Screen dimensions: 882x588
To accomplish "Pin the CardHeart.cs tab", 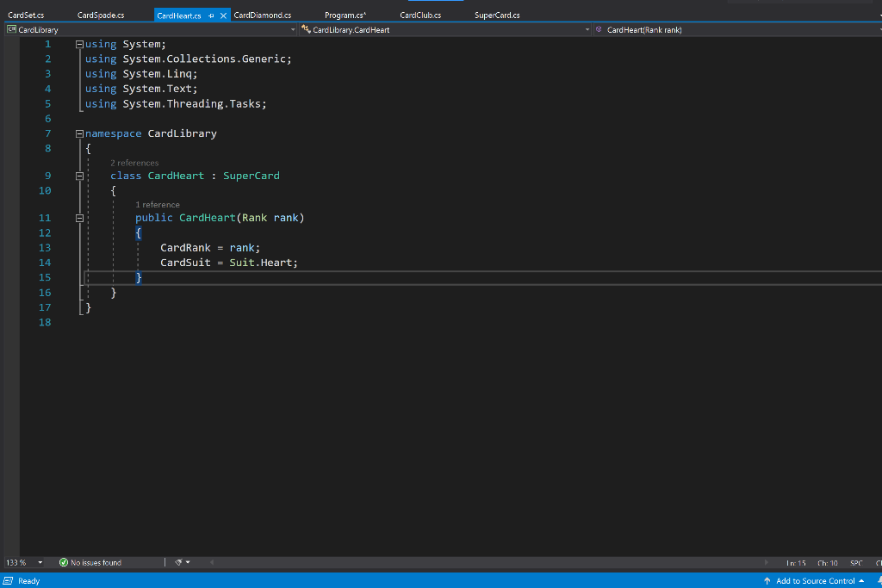I will tap(212, 15).
